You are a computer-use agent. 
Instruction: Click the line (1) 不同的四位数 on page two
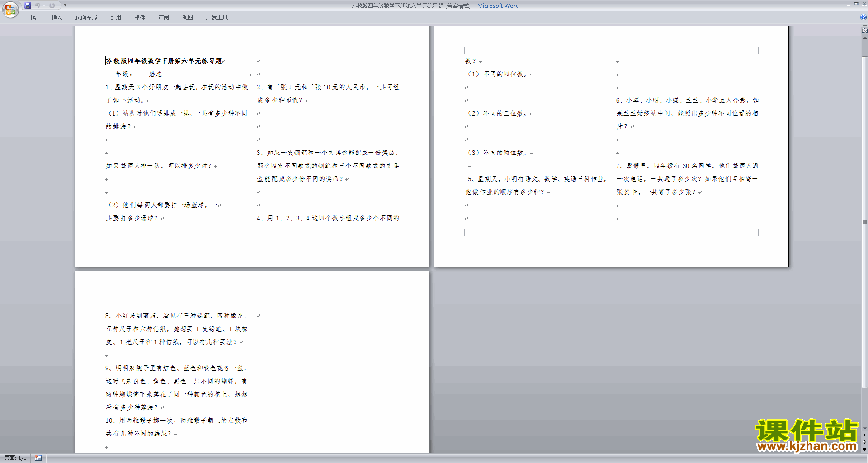point(497,74)
